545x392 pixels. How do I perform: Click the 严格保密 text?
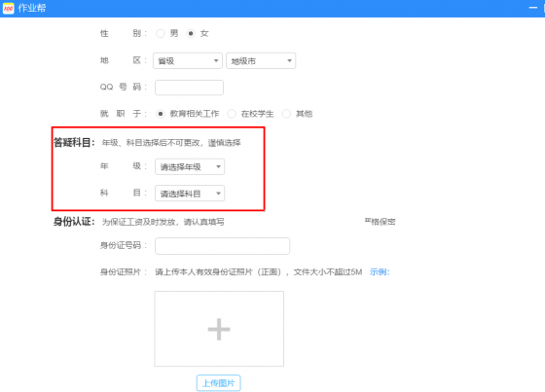(x=380, y=222)
